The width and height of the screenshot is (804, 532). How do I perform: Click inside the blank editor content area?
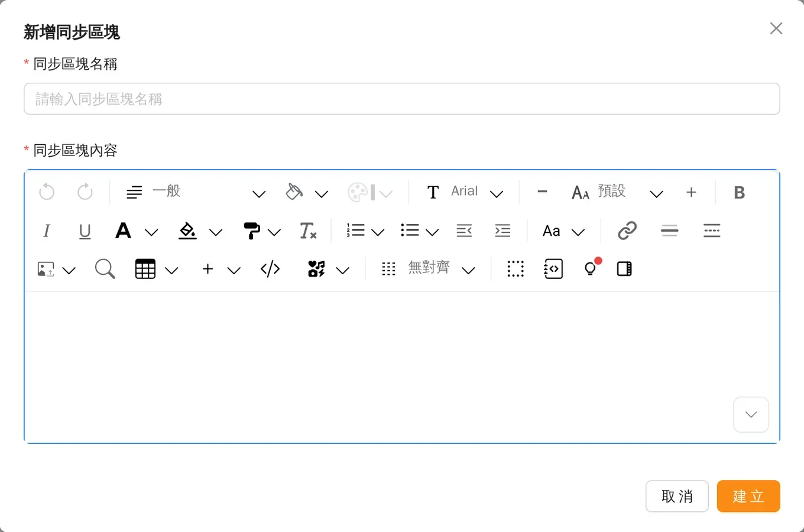pos(402,366)
